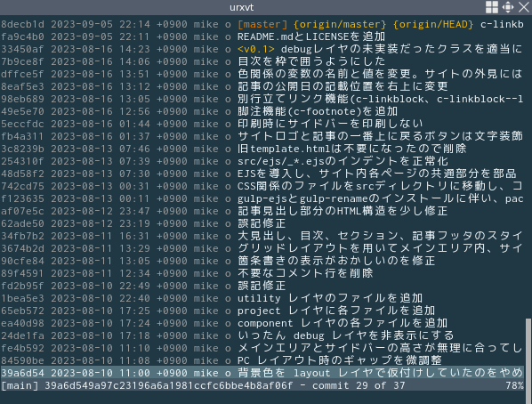Click the tiling grid icon in title bar
The height and width of the screenshot is (404, 532).
point(492,7)
